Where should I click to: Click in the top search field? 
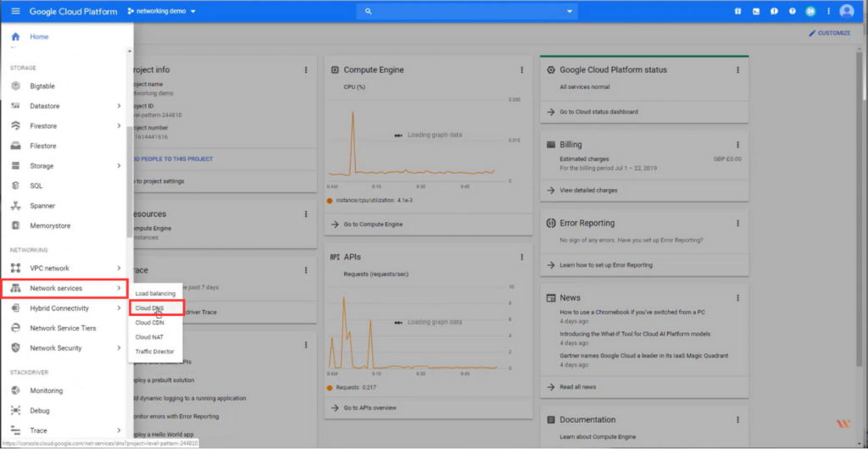[x=468, y=11]
